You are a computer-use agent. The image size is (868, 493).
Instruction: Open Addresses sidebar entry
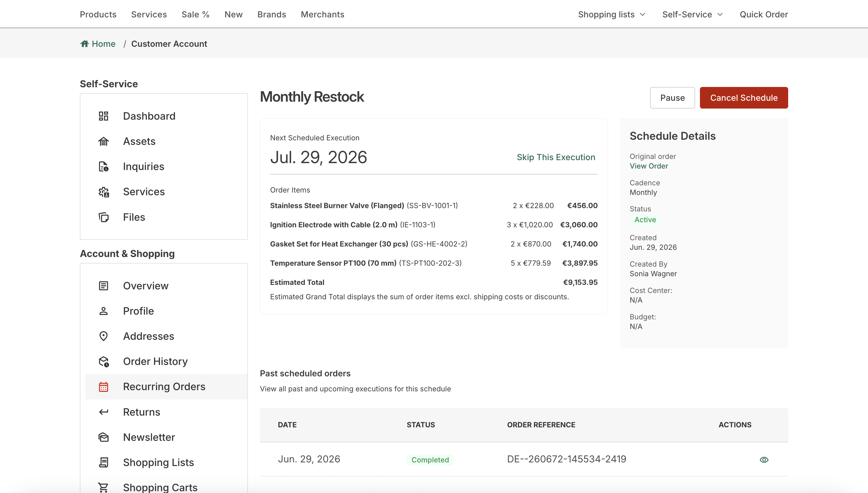148,336
